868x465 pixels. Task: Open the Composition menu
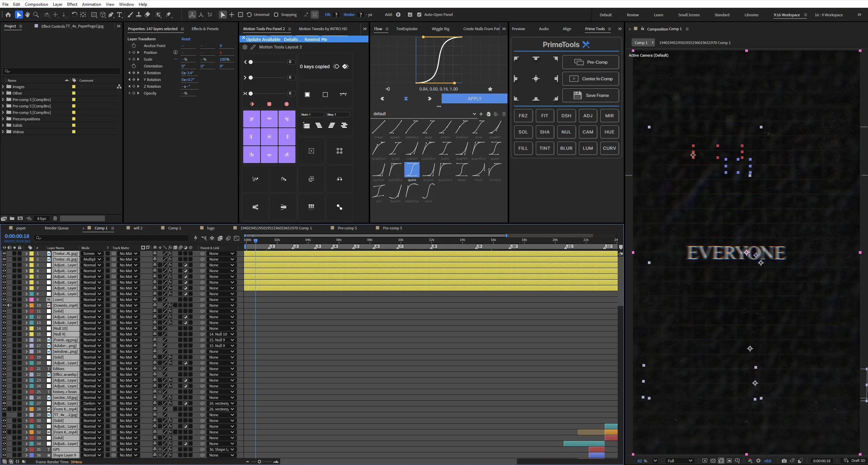point(36,4)
